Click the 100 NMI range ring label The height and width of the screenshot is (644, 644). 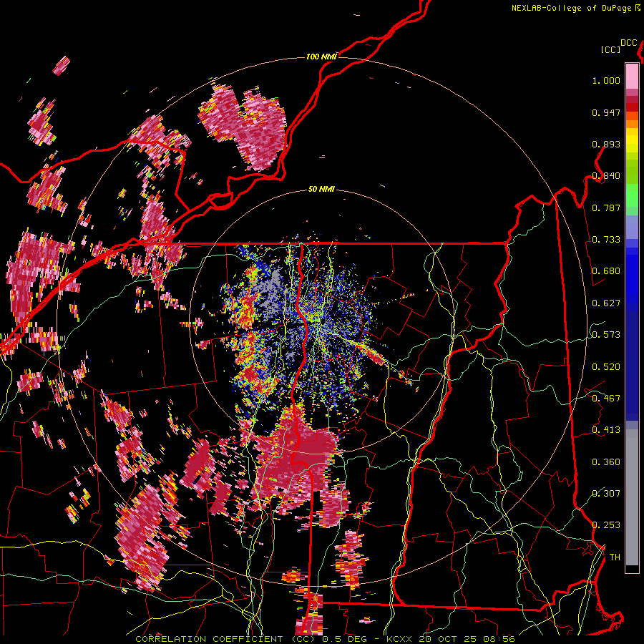point(321,57)
